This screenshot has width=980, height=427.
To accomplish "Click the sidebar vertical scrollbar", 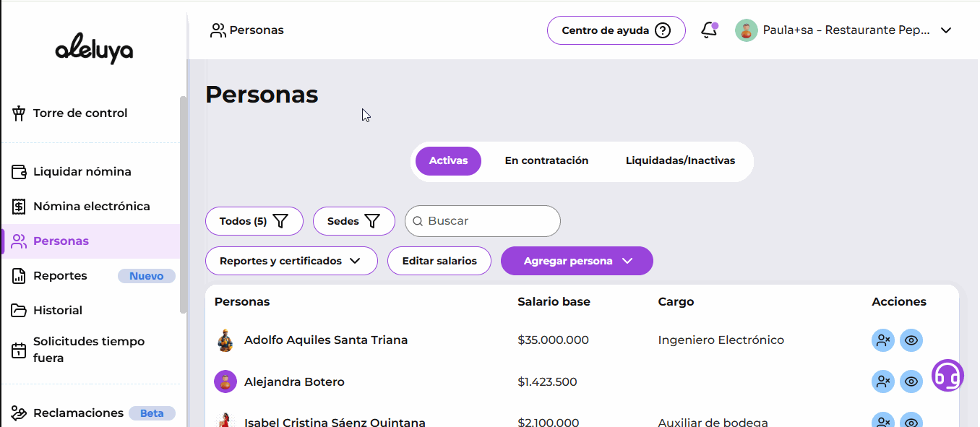I will click(x=184, y=202).
